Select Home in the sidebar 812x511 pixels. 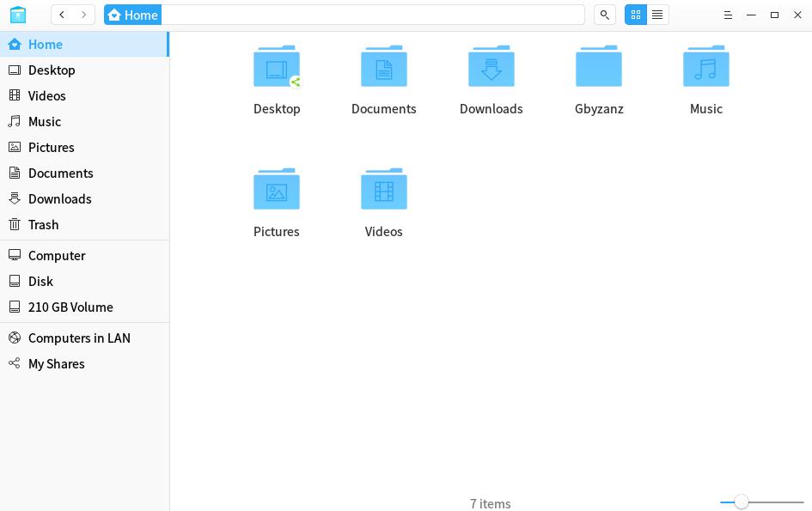[84, 44]
